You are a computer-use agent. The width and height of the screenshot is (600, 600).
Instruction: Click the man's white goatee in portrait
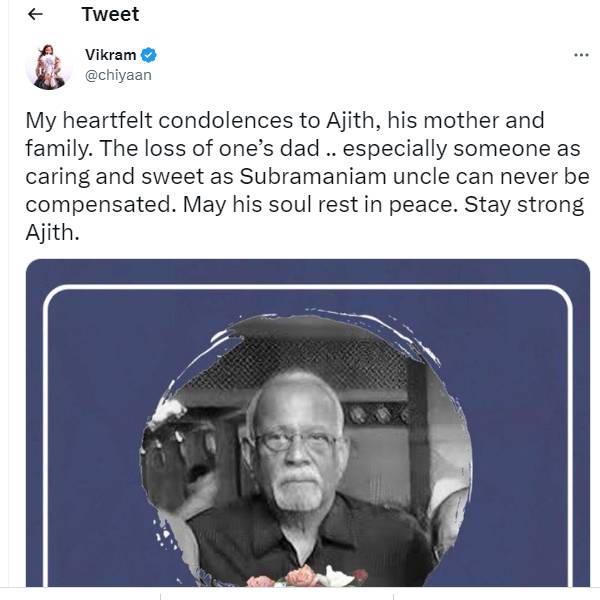[x=299, y=490]
